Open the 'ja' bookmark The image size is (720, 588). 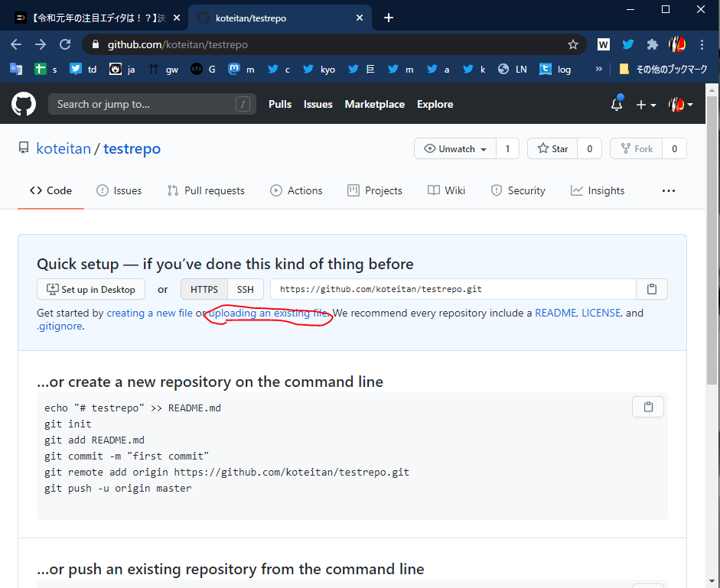[x=122, y=69]
